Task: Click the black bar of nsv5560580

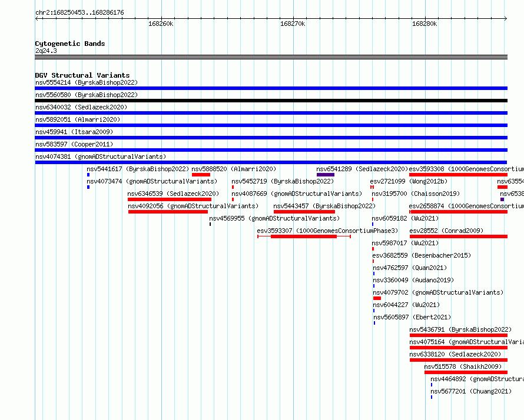Action: (271, 101)
